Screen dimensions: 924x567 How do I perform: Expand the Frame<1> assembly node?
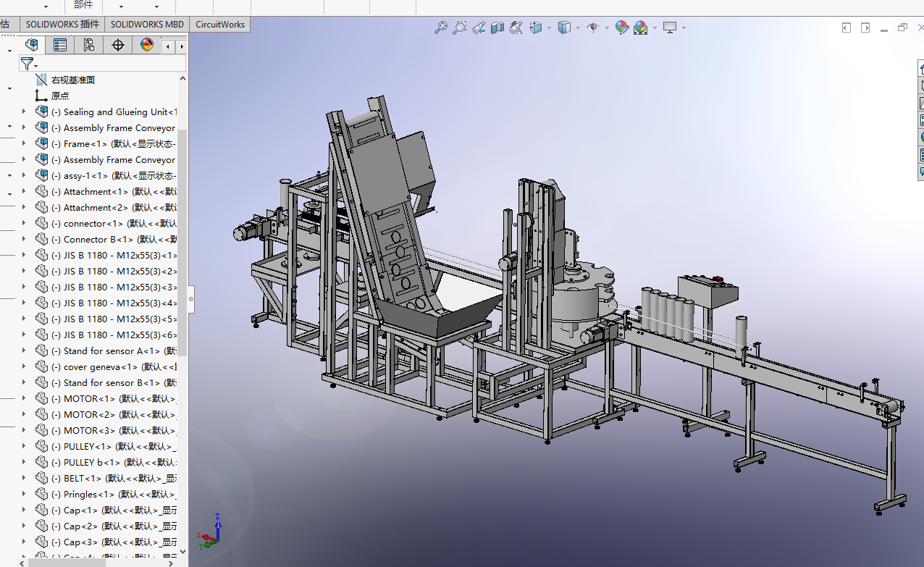(24, 143)
